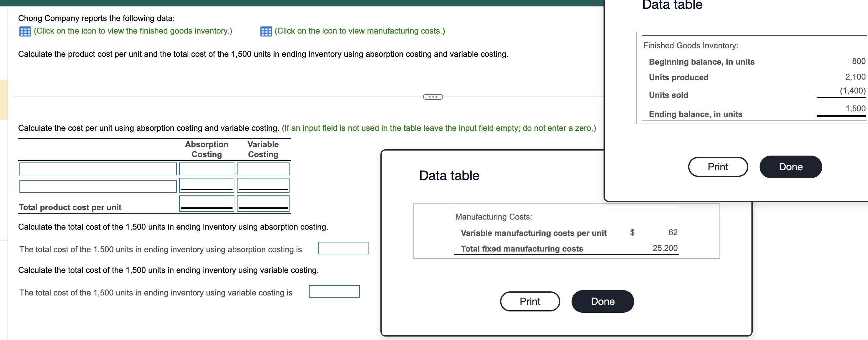Open the ellipsis expander between sections
Image resolution: width=868 pixels, height=340 pixels.
pyautogui.click(x=433, y=97)
